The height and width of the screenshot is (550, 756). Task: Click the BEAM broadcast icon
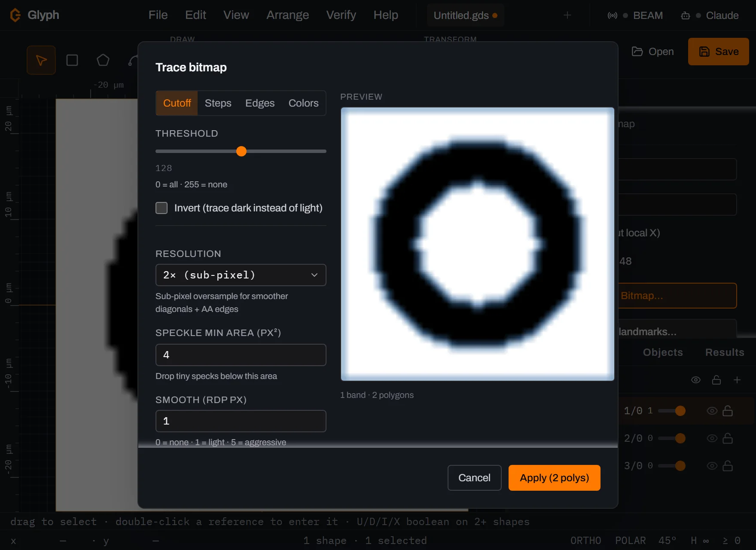point(613,15)
